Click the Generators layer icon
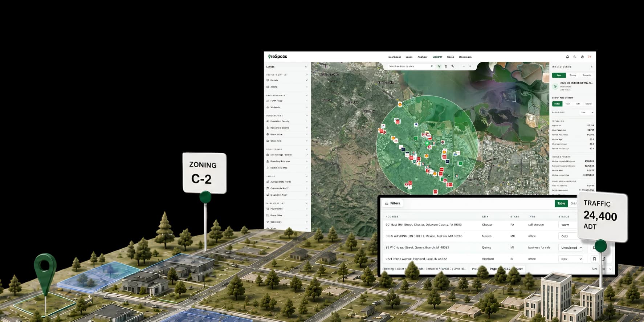This screenshot has width=644, height=322. (268, 222)
